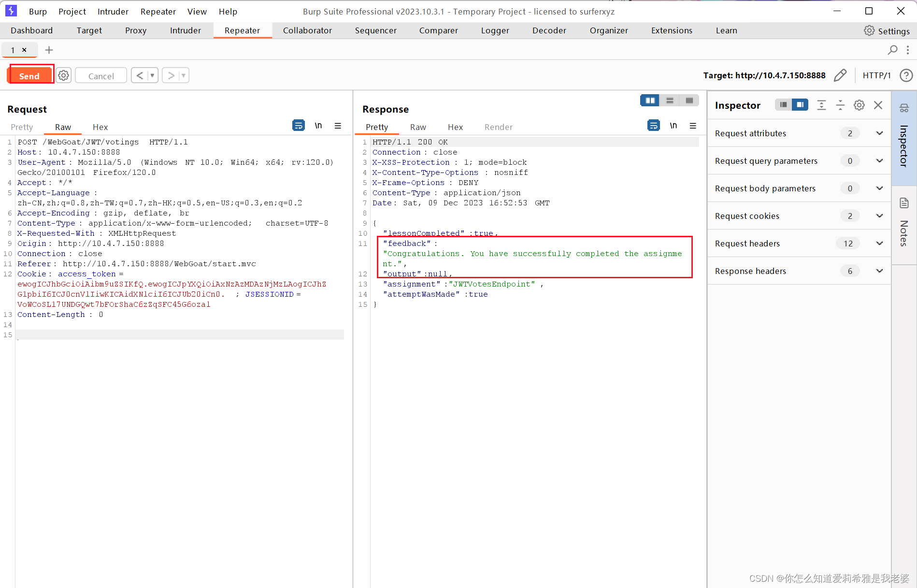Open the Repeater tab search magnifier
917x588 pixels.
[892, 50]
